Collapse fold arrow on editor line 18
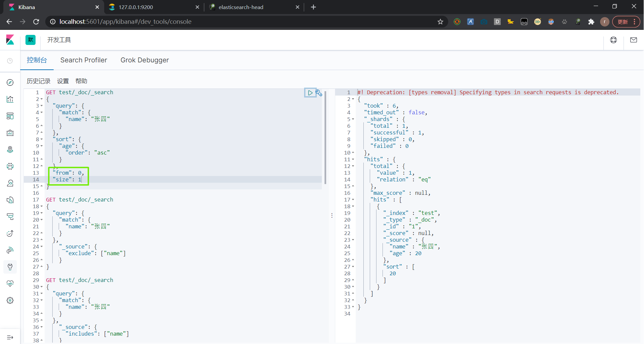 coord(42,207)
